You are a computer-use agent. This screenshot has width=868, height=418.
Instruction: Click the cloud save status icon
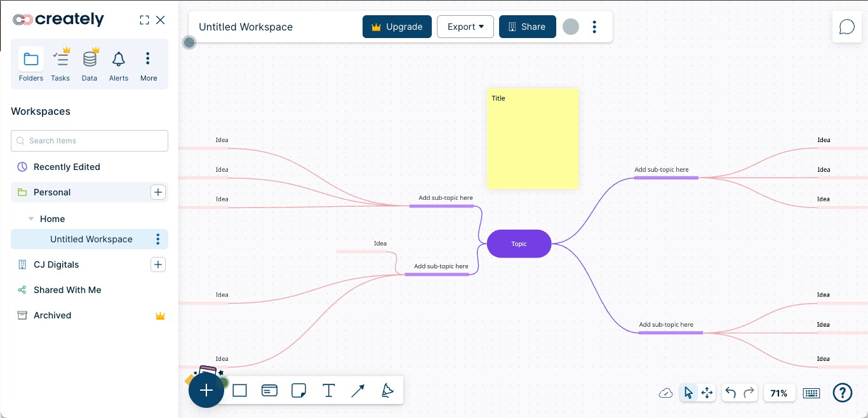tap(665, 393)
